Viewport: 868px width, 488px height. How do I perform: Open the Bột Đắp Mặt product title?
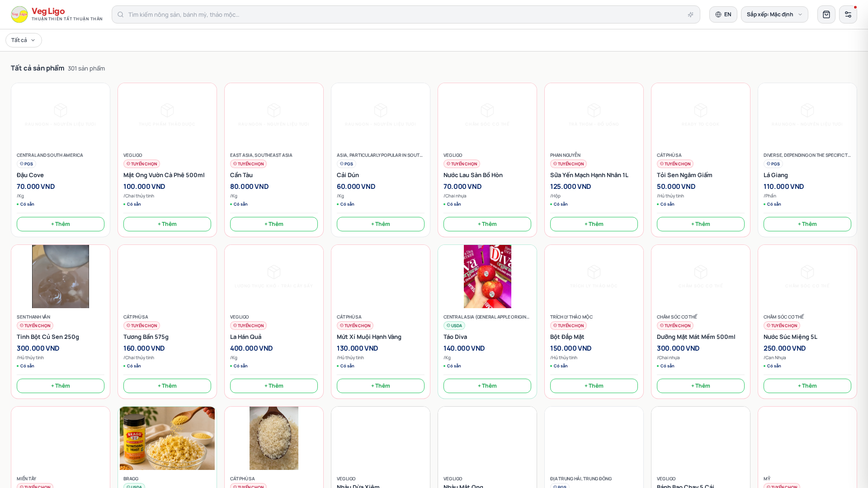tap(567, 337)
